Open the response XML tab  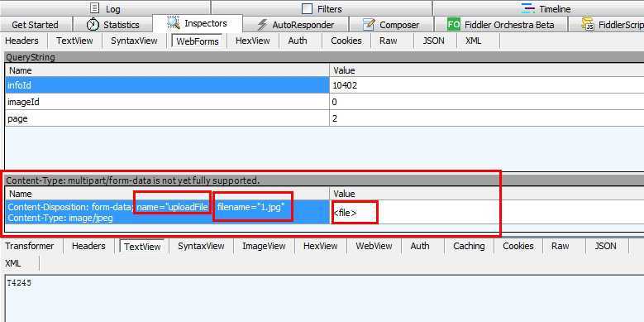13,263
